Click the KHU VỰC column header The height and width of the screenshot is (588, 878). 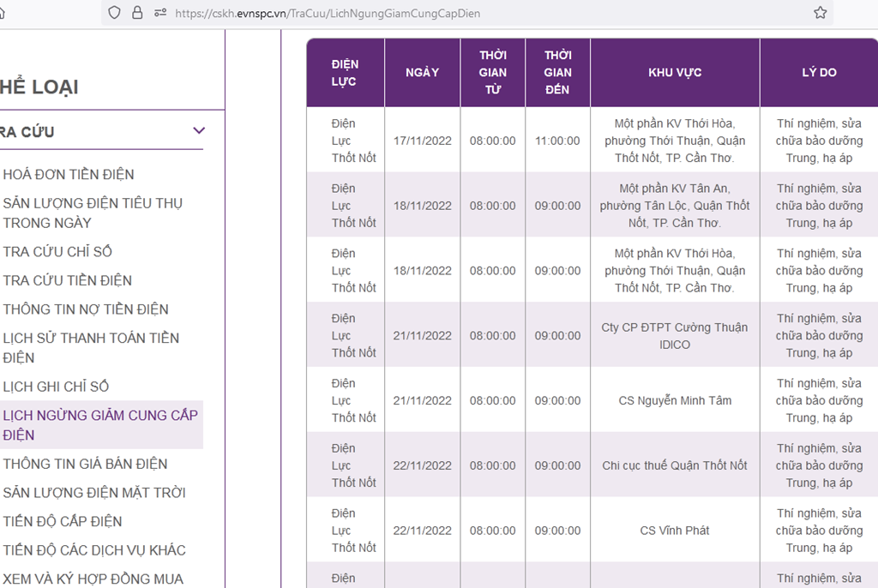click(675, 73)
